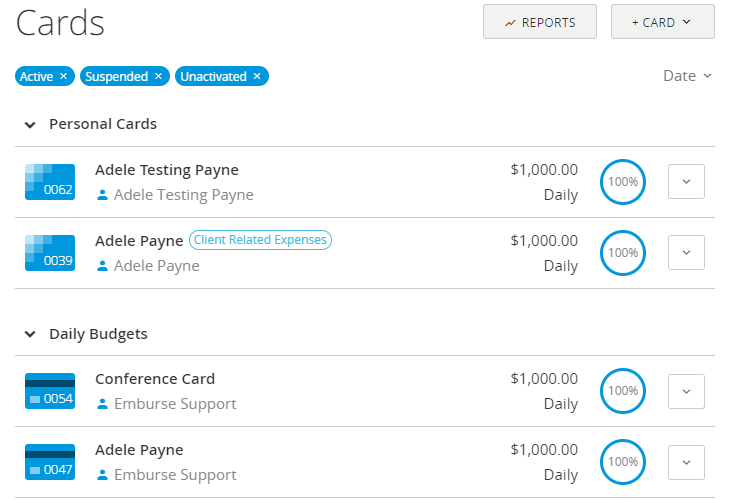
Task: Open the + CARD dropdown button
Action: point(662,22)
